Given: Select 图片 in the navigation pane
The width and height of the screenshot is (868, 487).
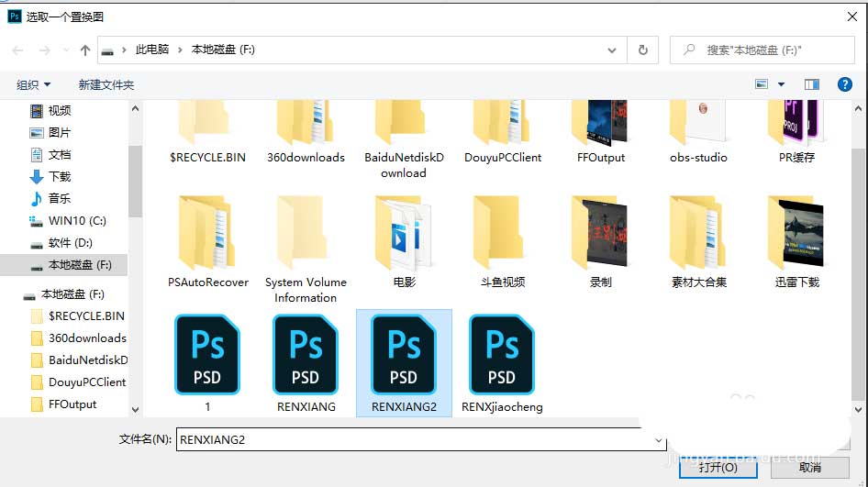Looking at the screenshot, I should [x=60, y=133].
